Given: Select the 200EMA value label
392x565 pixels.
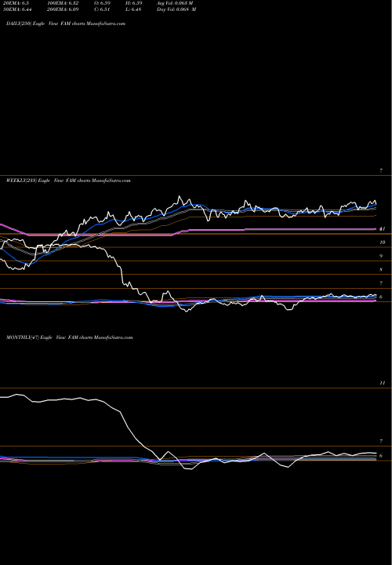Looking at the screenshot, I should (x=63, y=9).
